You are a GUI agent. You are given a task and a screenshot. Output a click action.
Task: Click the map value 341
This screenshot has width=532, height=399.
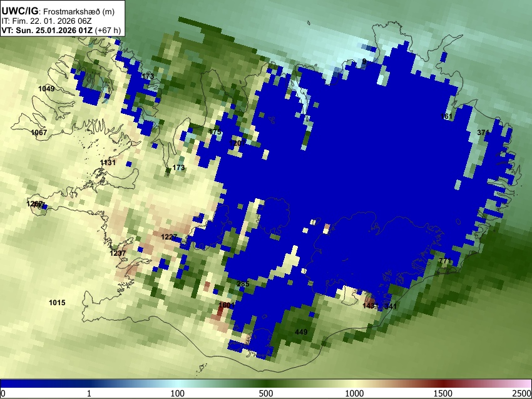point(391,306)
